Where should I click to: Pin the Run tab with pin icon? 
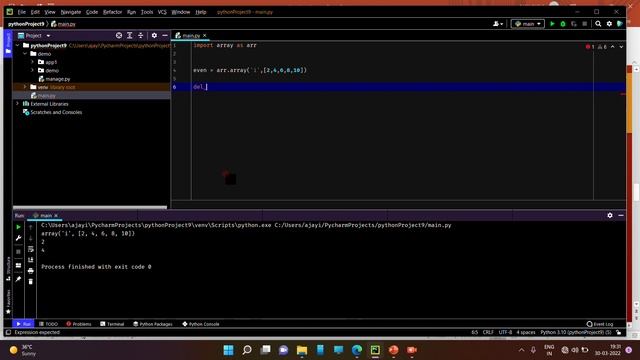pyautogui.click(x=18, y=279)
